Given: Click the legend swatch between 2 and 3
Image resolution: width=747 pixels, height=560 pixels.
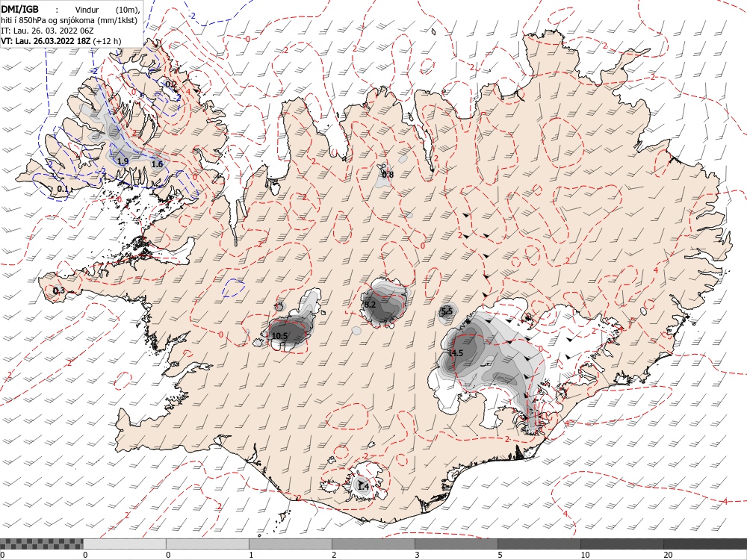Looking at the screenshot, I should pyautogui.click(x=373, y=544).
